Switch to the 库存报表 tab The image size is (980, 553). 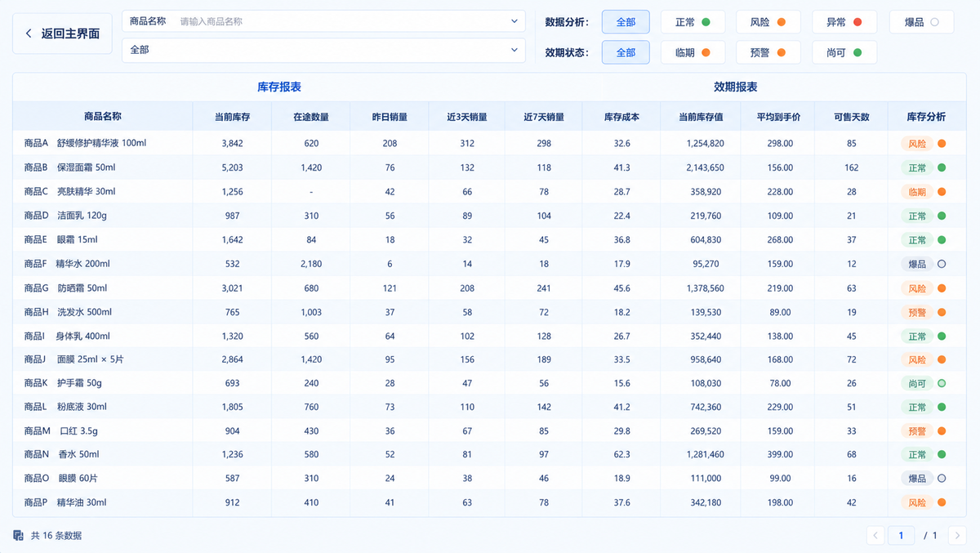tap(279, 87)
